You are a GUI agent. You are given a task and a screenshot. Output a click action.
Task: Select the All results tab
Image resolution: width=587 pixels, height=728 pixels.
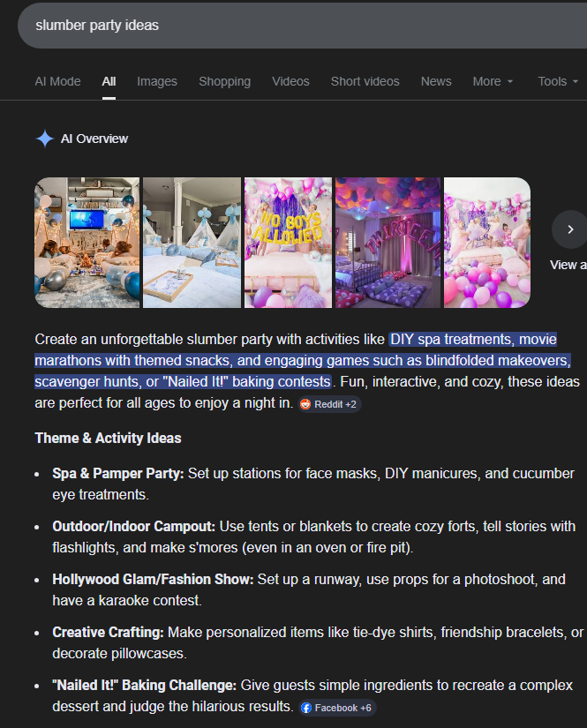tap(109, 81)
